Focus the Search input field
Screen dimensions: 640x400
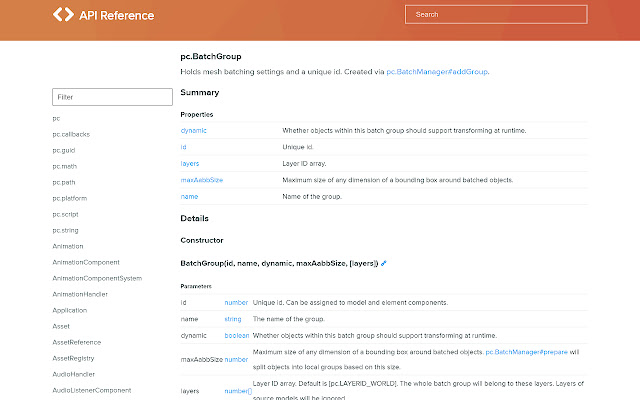pos(496,14)
